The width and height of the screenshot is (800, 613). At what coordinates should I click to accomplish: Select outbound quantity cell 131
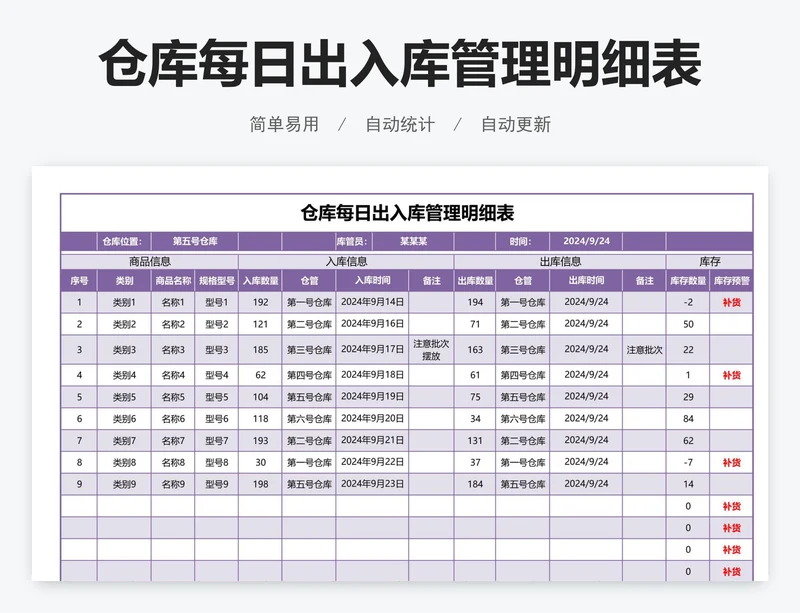475,440
